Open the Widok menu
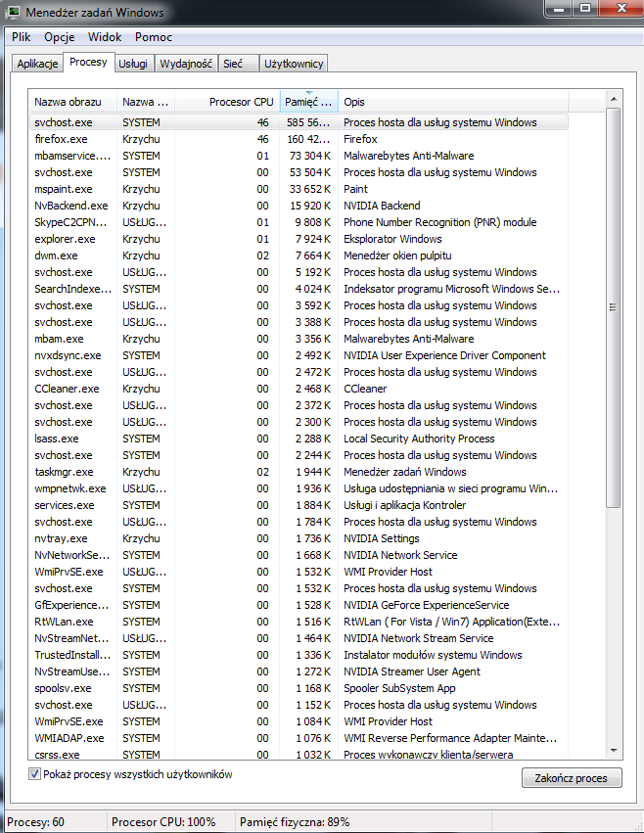Screen dimensions: 644x833 coord(105,37)
